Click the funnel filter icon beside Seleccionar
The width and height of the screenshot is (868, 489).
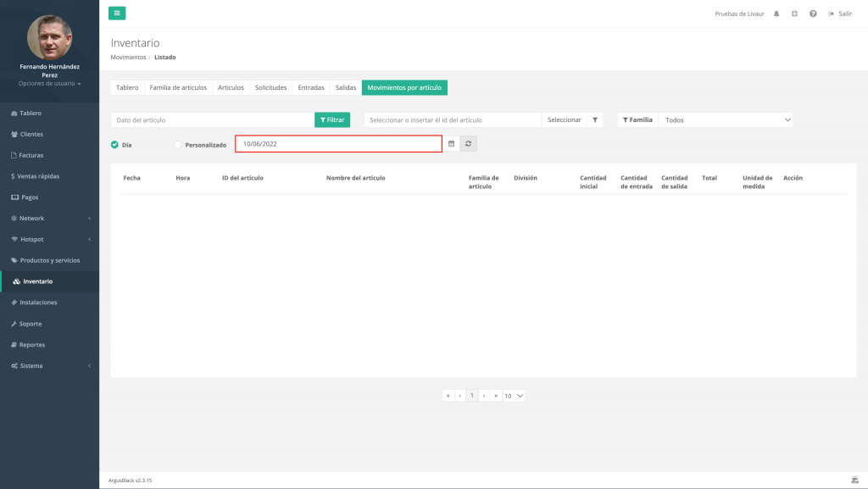(595, 120)
